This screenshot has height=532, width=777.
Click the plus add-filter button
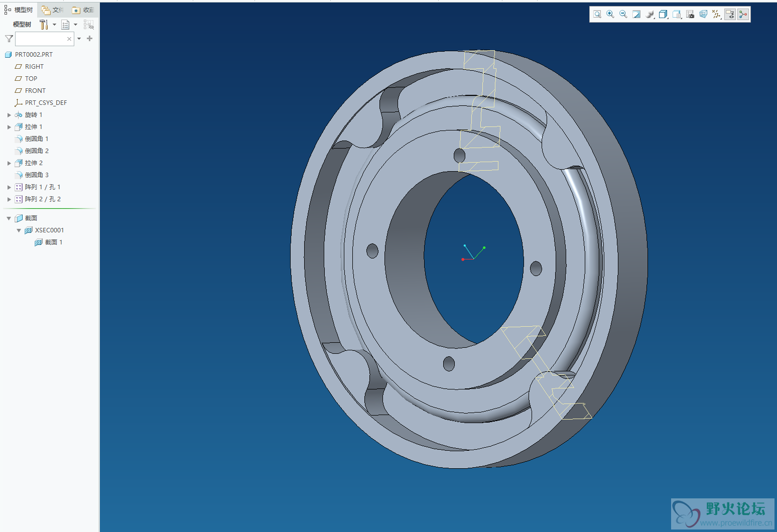pyautogui.click(x=90, y=38)
